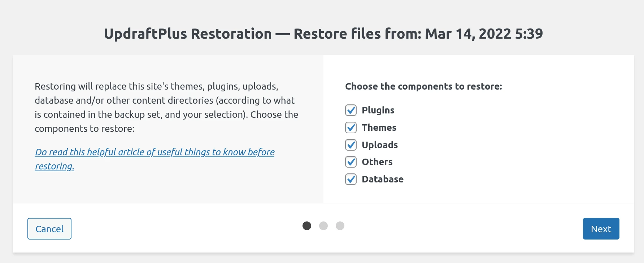Select the first dark progress dot

click(307, 225)
